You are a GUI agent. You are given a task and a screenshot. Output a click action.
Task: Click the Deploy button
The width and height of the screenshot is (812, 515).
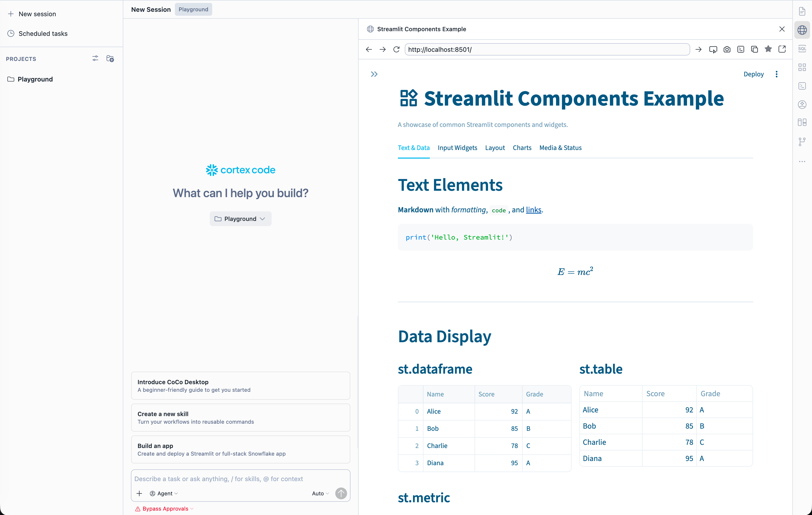tap(753, 74)
